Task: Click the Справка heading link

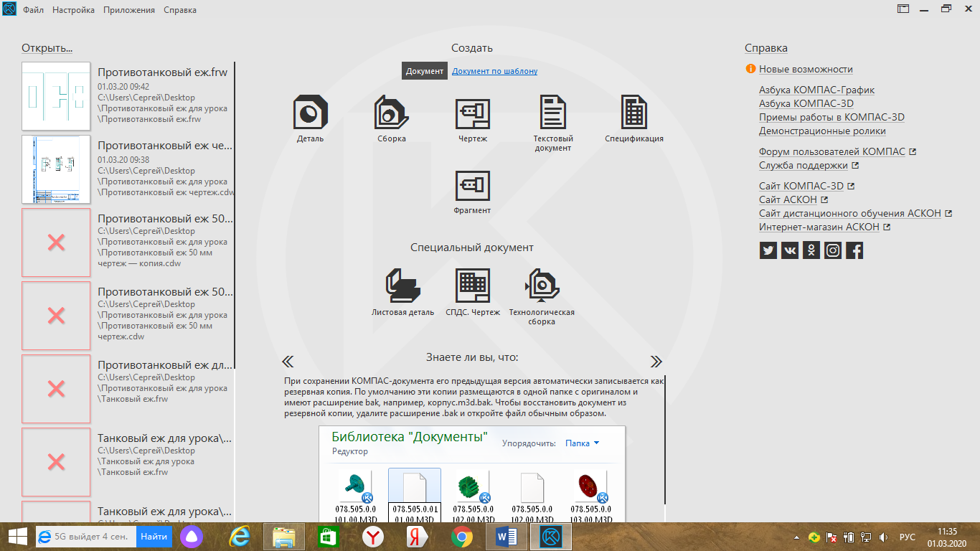Action: [766, 48]
